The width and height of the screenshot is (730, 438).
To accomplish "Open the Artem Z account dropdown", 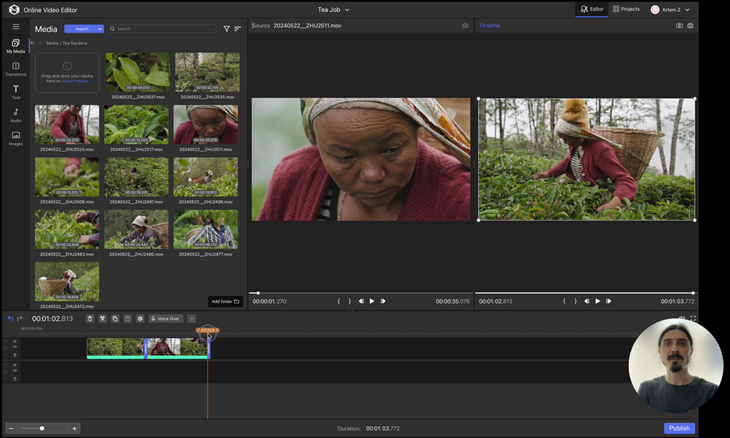I will 670,10.
